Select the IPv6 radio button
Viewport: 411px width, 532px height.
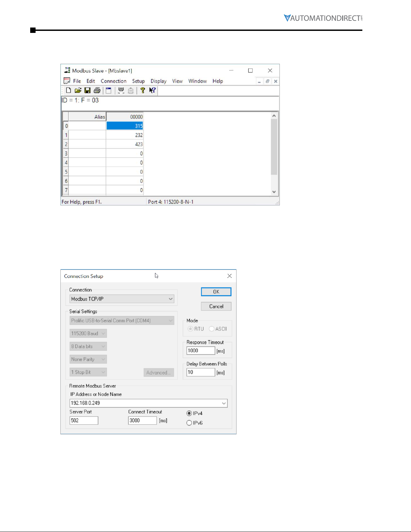coord(189,423)
